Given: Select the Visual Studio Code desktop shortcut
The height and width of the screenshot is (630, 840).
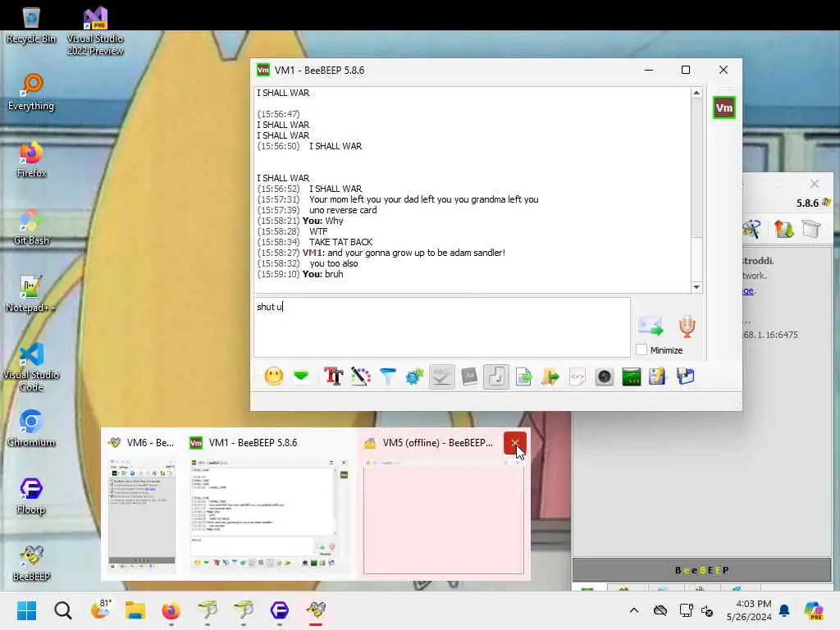Looking at the screenshot, I should point(31,367).
